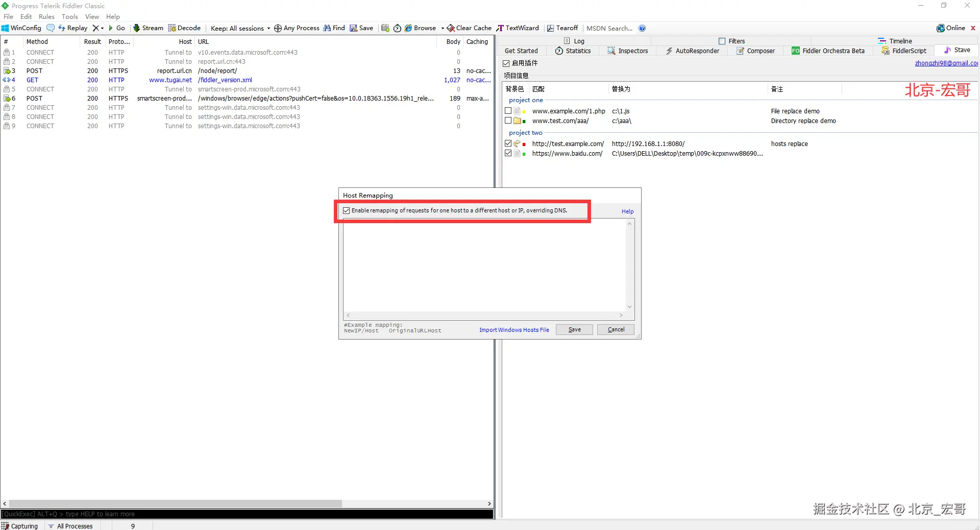Switch to the Inspectors tab

point(627,51)
